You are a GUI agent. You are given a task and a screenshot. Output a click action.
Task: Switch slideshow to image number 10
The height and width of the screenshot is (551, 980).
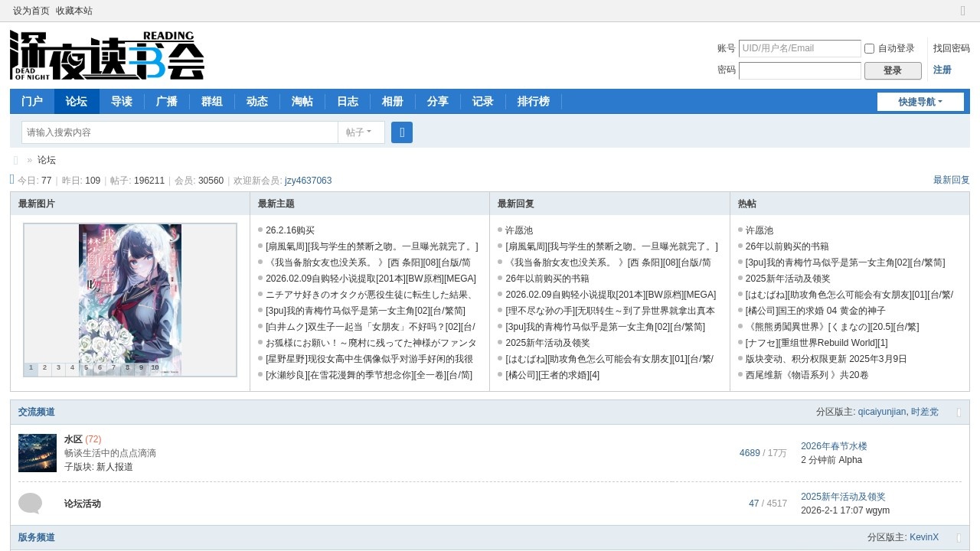pos(155,368)
